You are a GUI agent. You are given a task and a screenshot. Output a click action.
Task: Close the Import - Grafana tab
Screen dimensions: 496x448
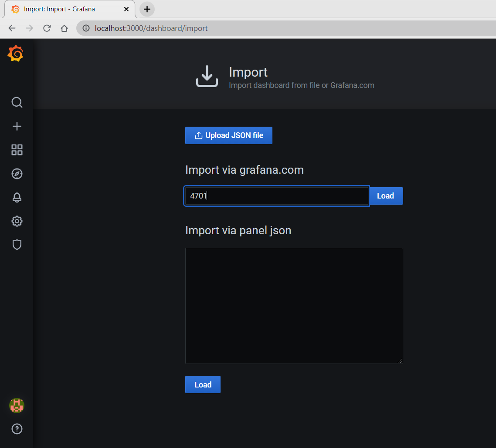126,9
